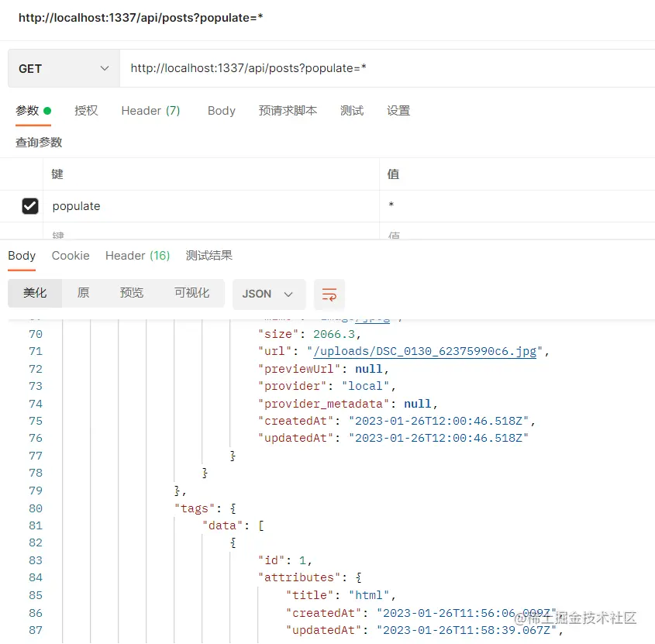The height and width of the screenshot is (644, 655).
Task: Select the 预览 preview button
Action: click(x=132, y=293)
